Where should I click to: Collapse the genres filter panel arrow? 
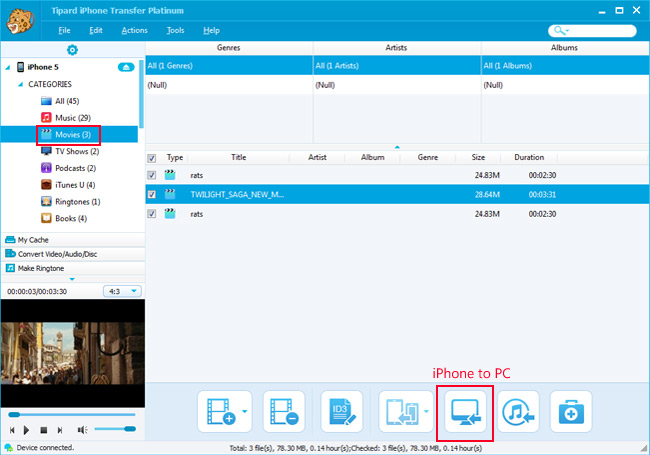(x=397, y=147)
